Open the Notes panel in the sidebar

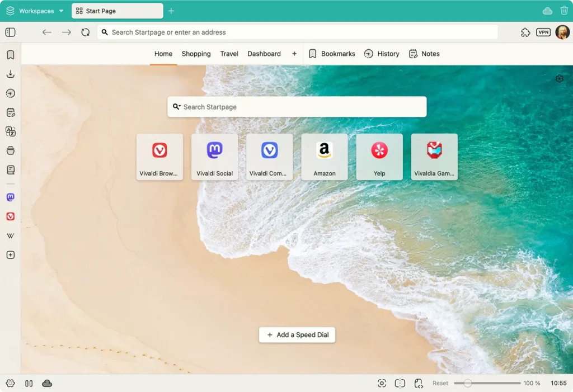point(10,112)
